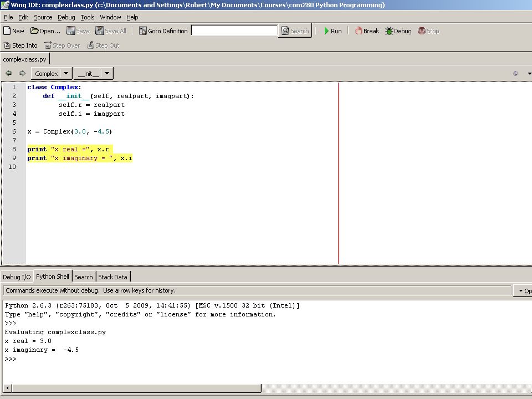Click the Python Shell horizontal scrollbar thumb
Viewport: 532px width, 399px height.
click(136, 387)
